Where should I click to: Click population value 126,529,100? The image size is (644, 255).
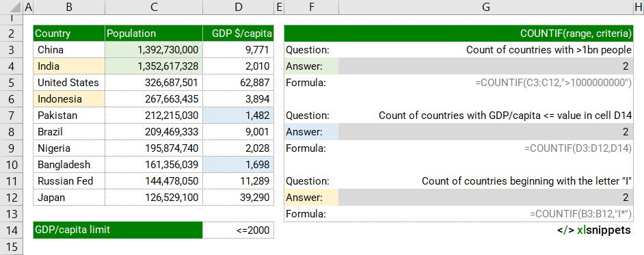click(x=154, y=198)
